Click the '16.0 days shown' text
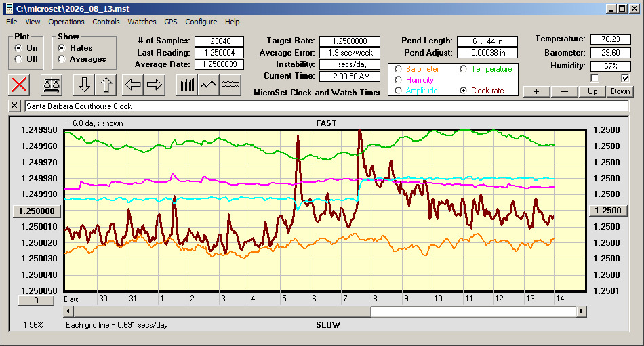Screen dimensions: 644x346 point(96,123)
